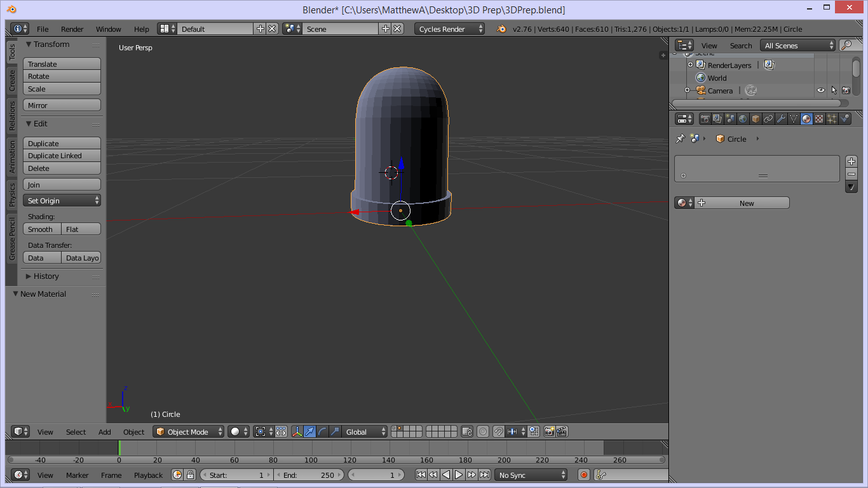868x488 pixels.
Task: Toggle timeline preview range clock icon
Action: [x=177, y=475]
